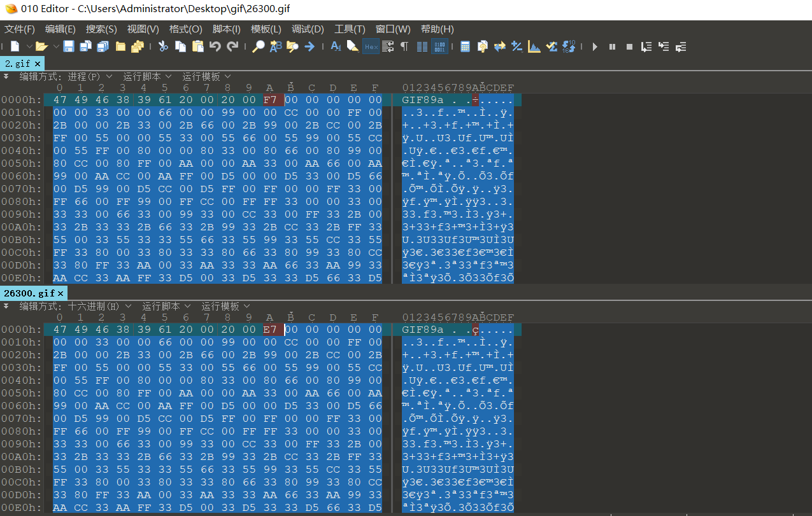Click the Font settings icon
Screen dimensions: 812x516
(x=336, y=46)
